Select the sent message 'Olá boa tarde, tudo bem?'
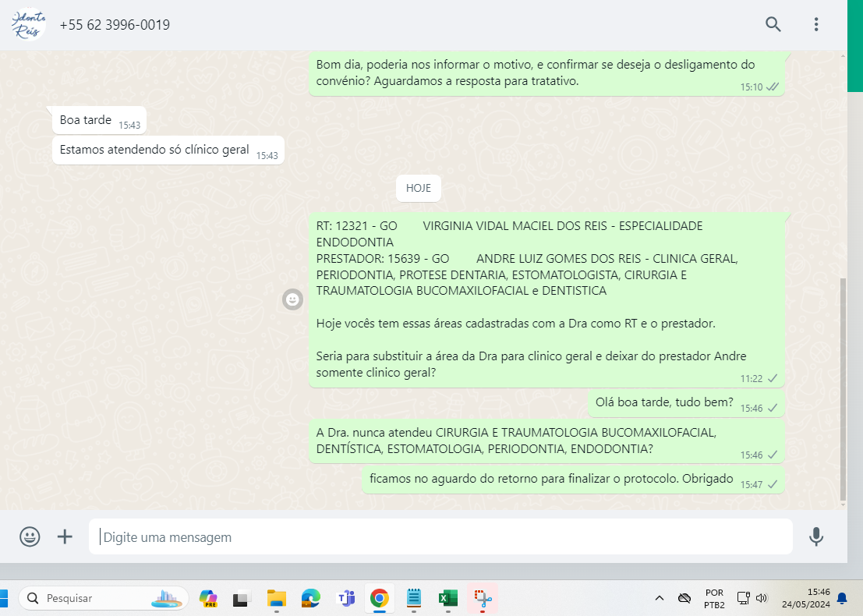 (x=686, y=403)
